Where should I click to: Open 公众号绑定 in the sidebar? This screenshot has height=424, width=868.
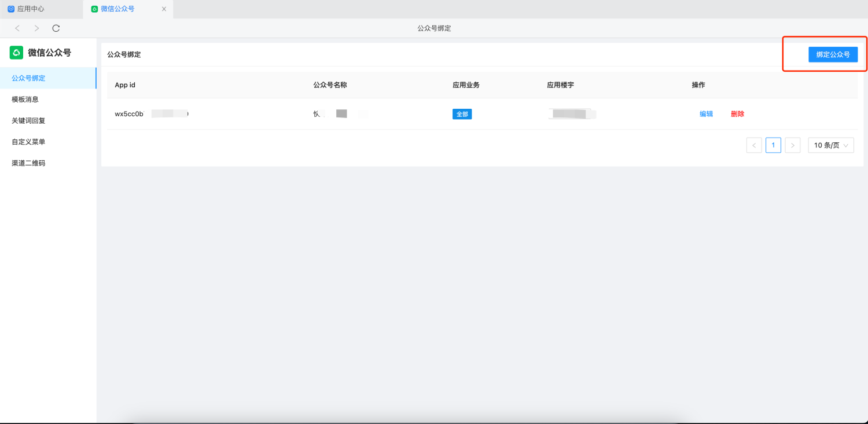click(28, 78)
